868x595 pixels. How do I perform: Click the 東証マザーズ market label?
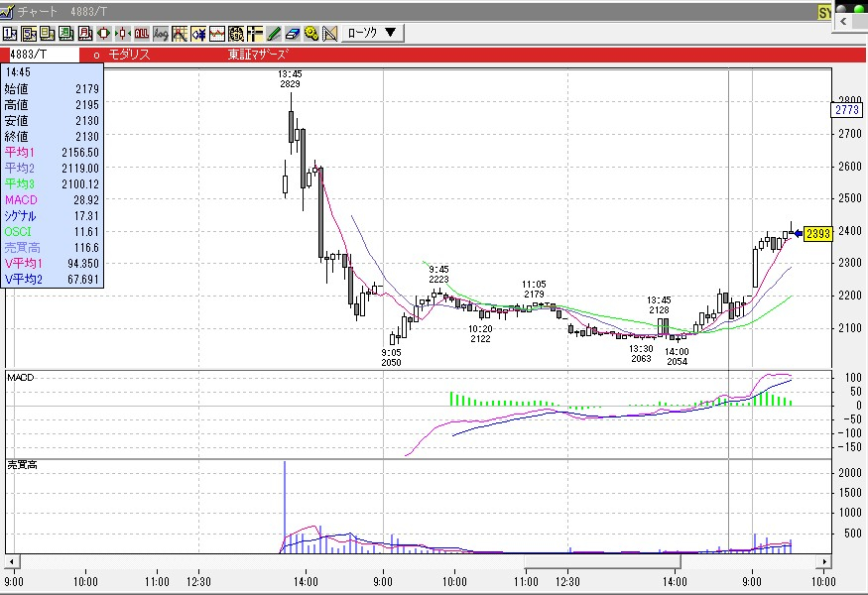point(258,55)
